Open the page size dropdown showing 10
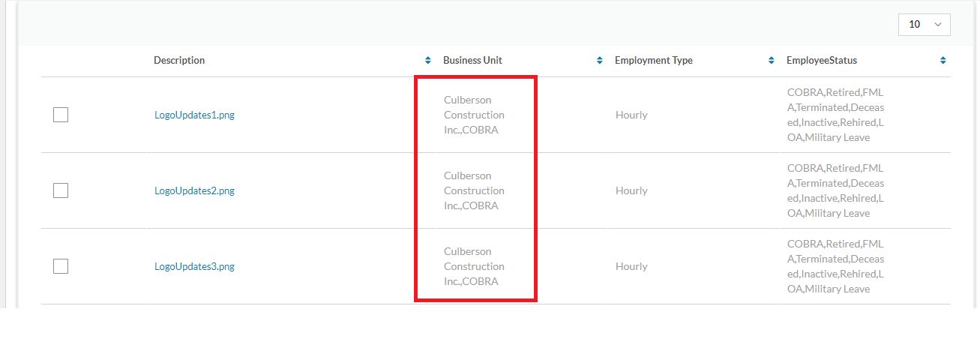Image resolution: width=980 pixels, height=345 pixels. click(x=924, y=25)
